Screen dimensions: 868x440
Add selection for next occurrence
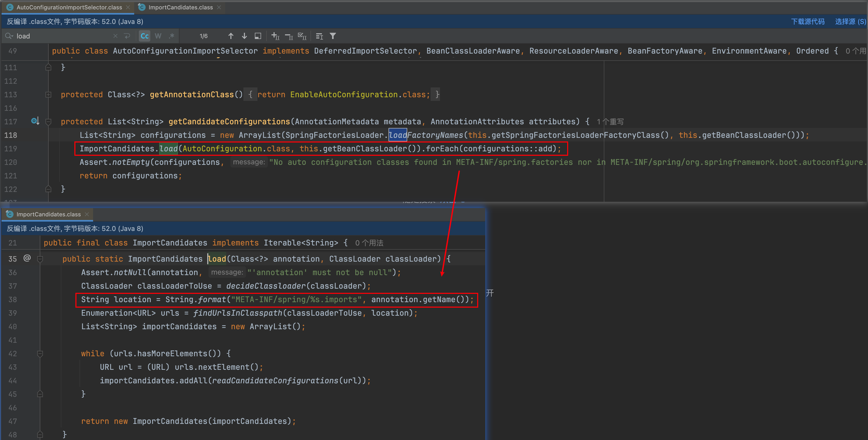point(275,36)
